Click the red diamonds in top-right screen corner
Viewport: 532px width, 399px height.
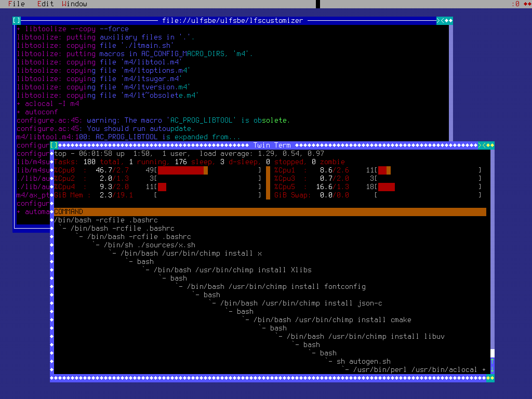click(x=524, y=4)
